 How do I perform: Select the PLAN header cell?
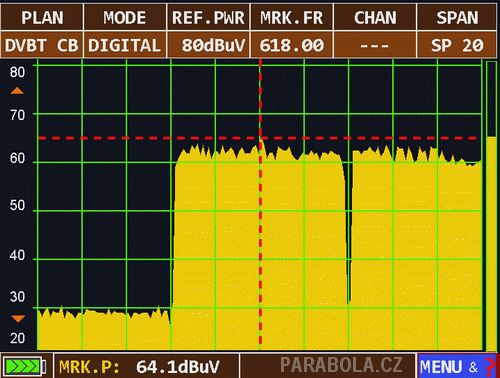click(x=42, y=17)
